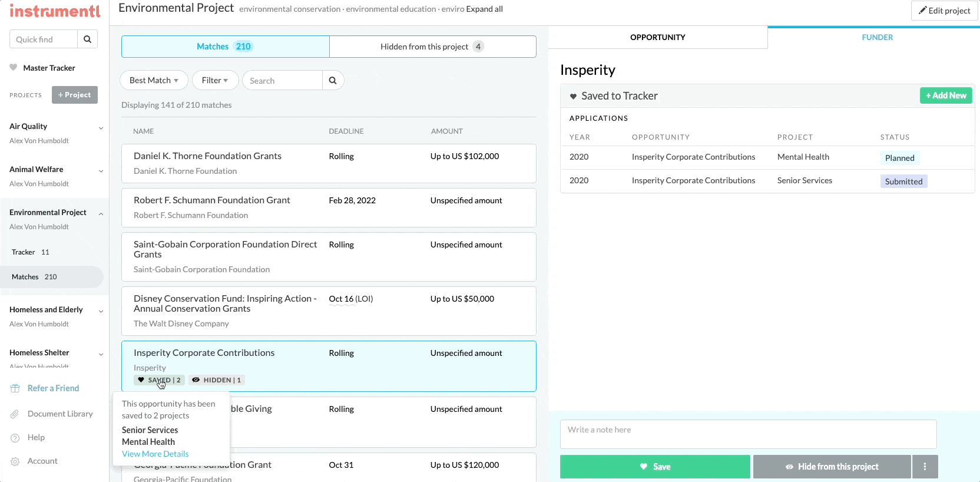
Task: Click Senior Services project in applications table
Action: [804, 180]
